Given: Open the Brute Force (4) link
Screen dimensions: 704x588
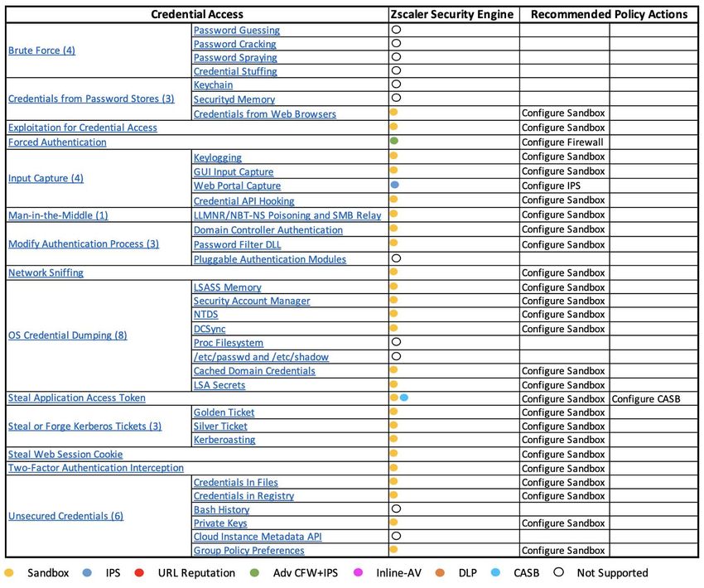Looking at the screenshot, I should pos(41,51).
